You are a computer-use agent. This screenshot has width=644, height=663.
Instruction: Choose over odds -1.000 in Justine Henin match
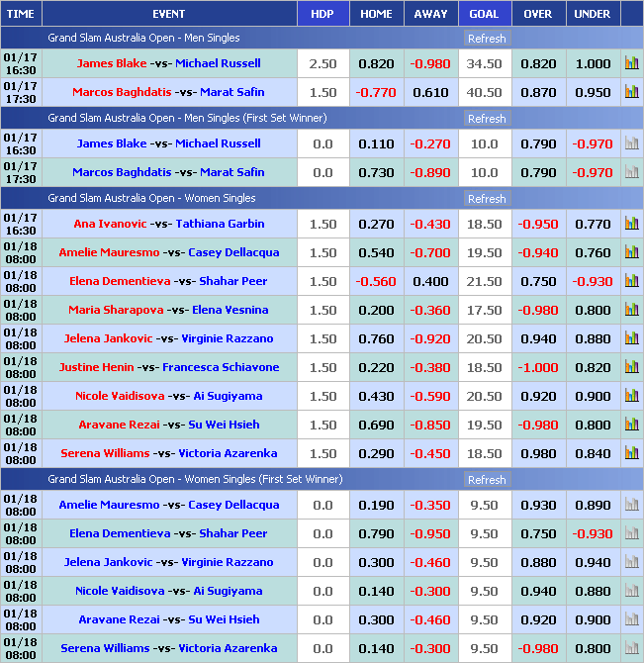(538, 367)
